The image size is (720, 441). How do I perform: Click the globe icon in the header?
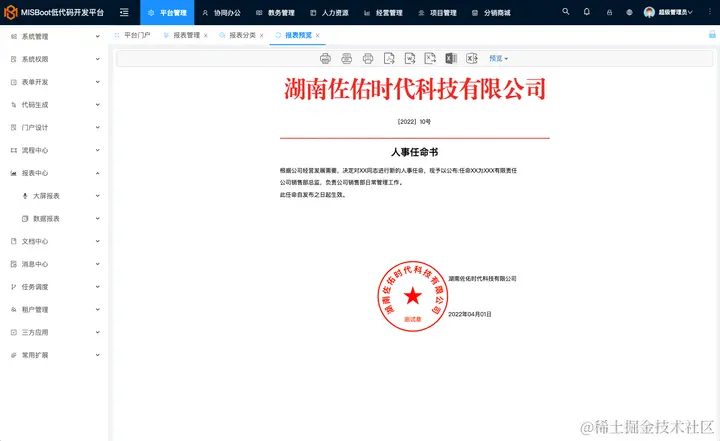630,12
